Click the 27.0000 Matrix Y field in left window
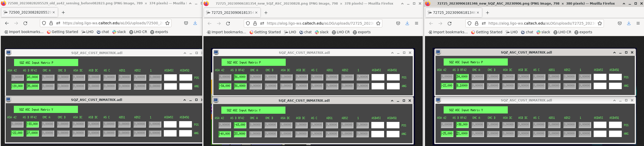 (x=32, y=133)
